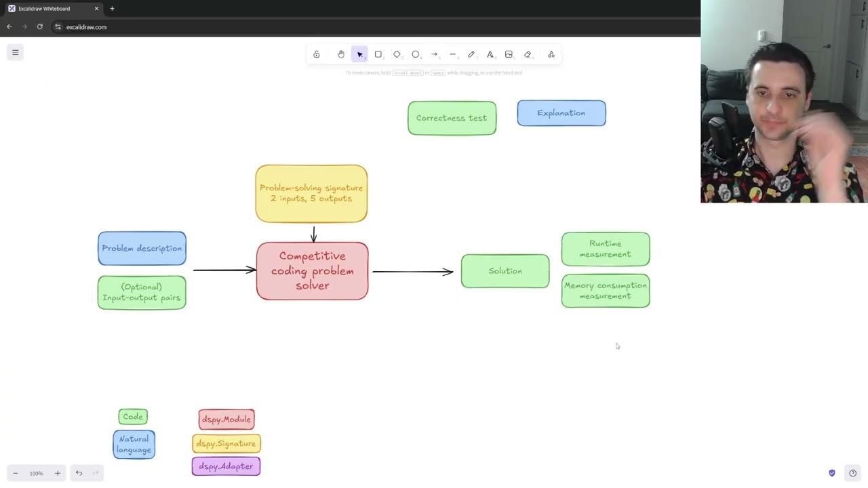
Task: Select the Optional Input-output pairs box
Action: 142,292
